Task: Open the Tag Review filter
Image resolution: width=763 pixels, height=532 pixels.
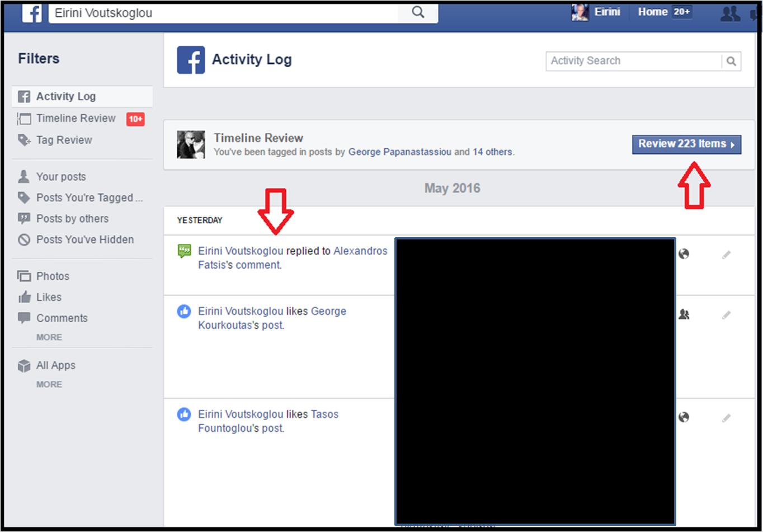Action: click(64, 140)
